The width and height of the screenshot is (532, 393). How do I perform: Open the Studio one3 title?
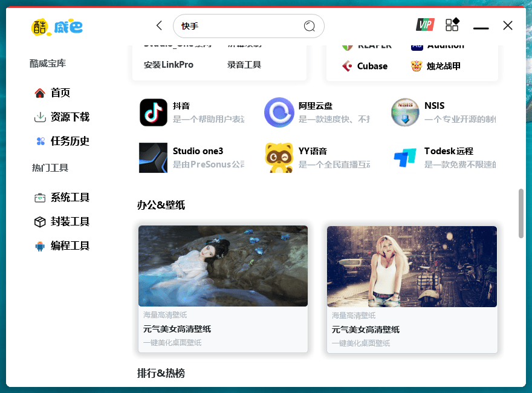pos(198,151)
